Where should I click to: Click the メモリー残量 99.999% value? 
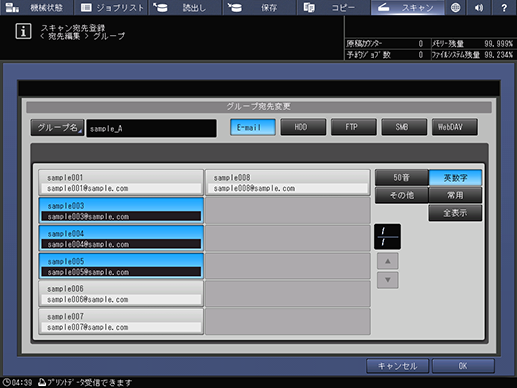(x=498, y=44)
